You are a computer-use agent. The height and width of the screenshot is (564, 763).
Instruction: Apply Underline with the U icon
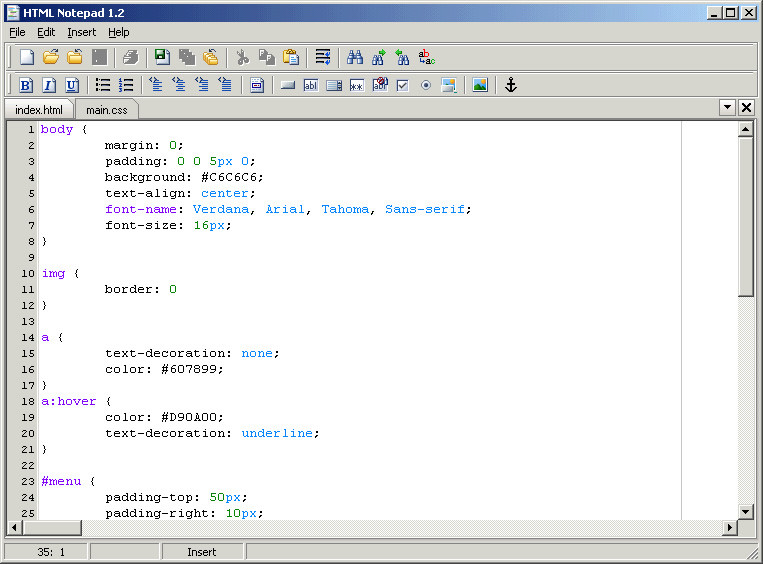point(72,85)
